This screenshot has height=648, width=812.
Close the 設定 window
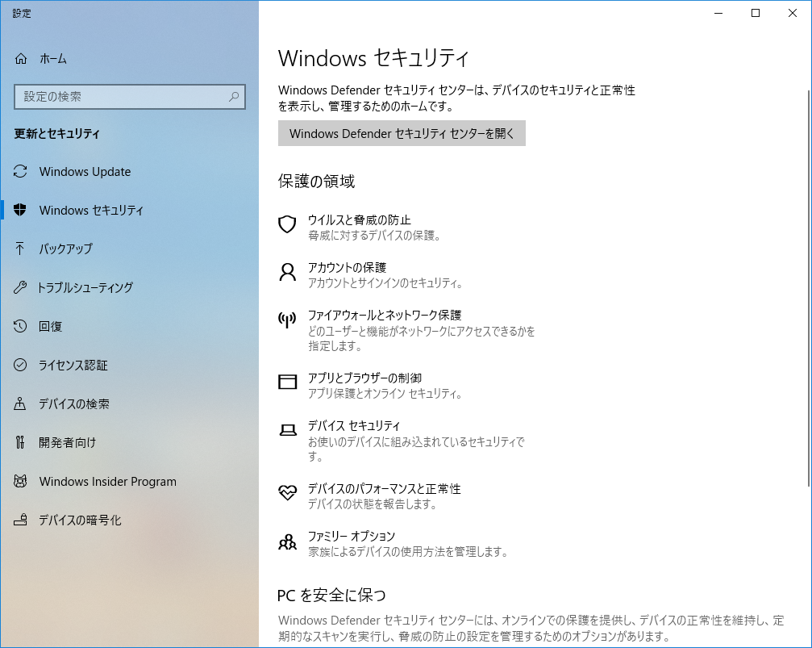pos(793,13)
